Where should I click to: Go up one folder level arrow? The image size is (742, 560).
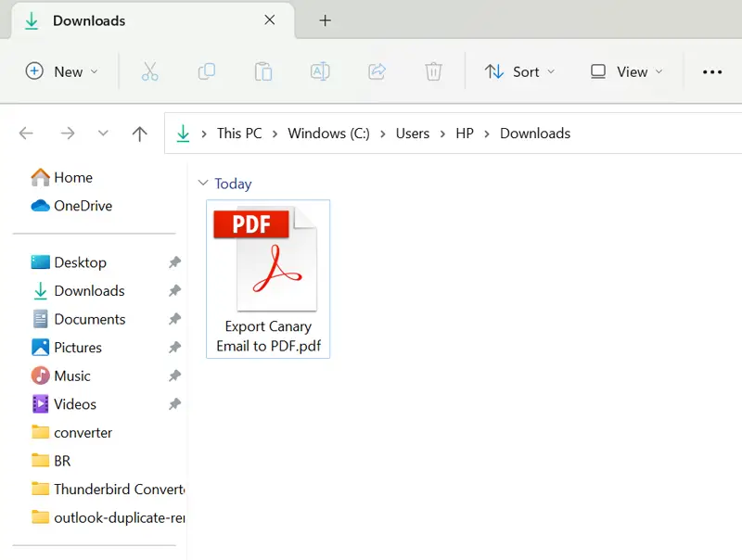click(139, 134)
